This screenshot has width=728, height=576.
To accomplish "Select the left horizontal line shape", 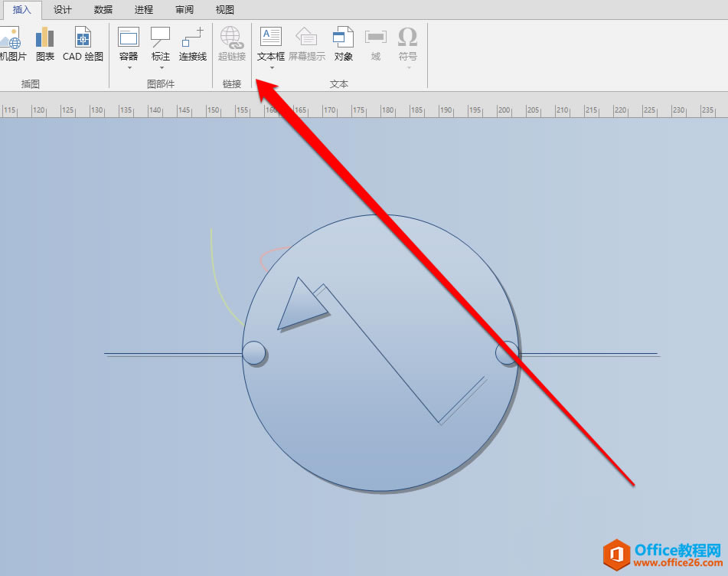I will [x=173, y=354].
